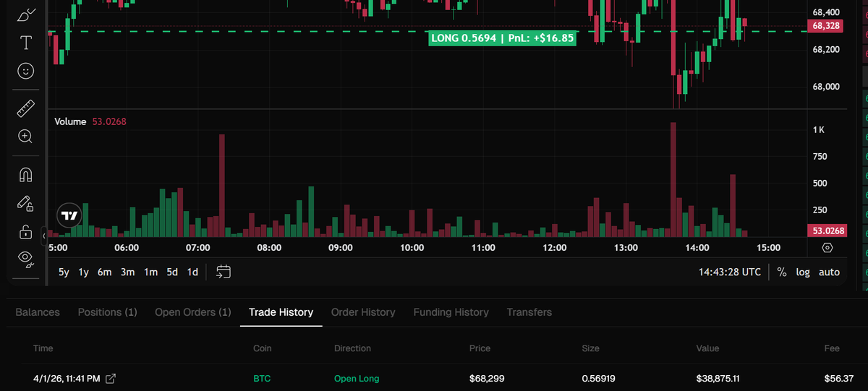This screenshot has height=391, width=868.
Task: Set range to 5y
Action: [64, 272]
